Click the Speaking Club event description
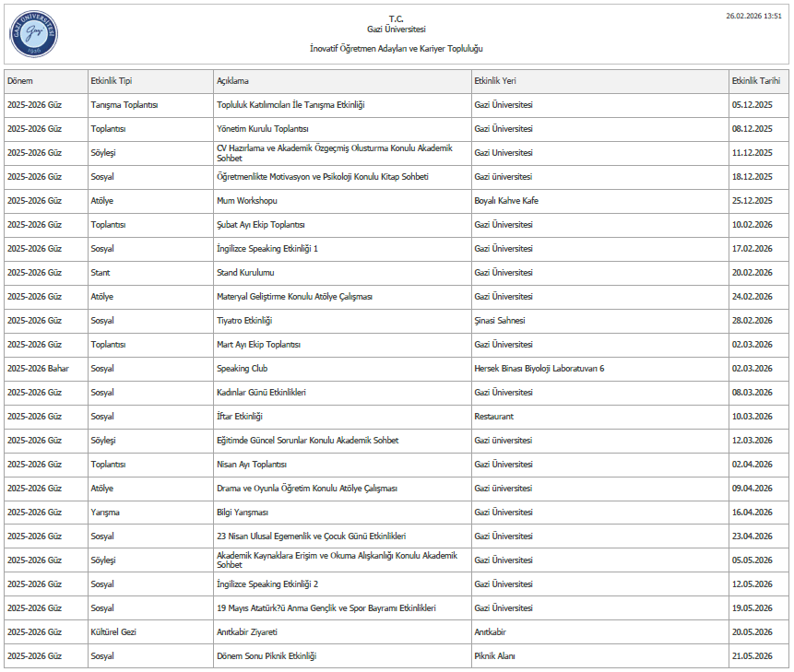Viewport: 794px width, 672px height. click(x=242, y=369)
